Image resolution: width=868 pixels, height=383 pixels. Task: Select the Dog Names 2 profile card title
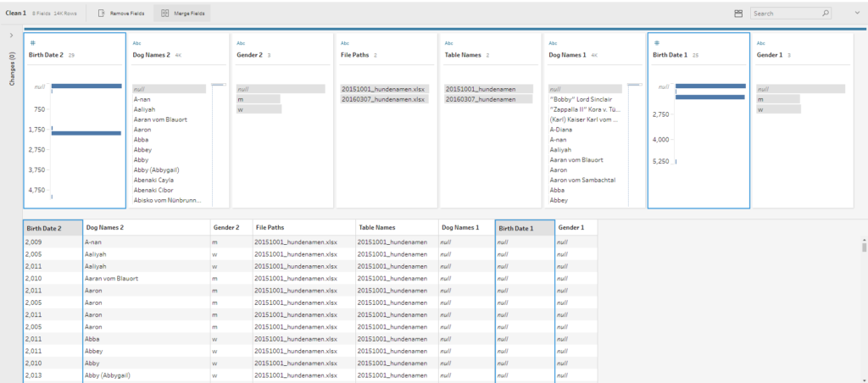coord(151,55)
